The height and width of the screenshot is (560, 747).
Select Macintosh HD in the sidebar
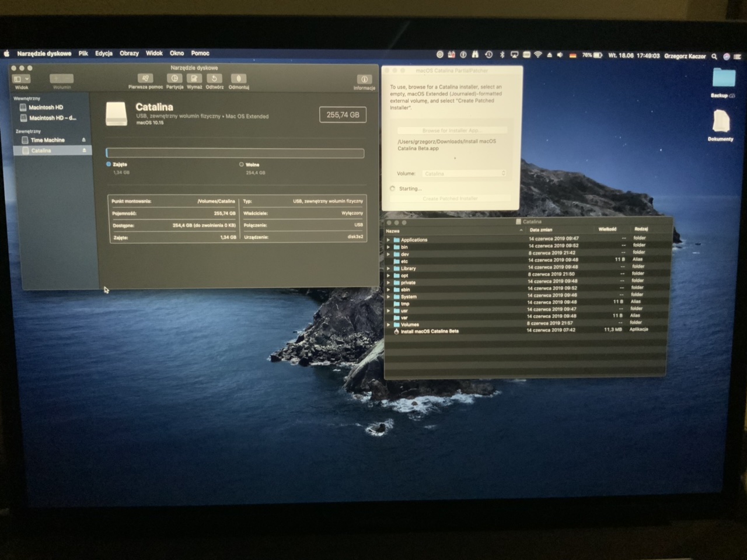(x=46, y=107)
